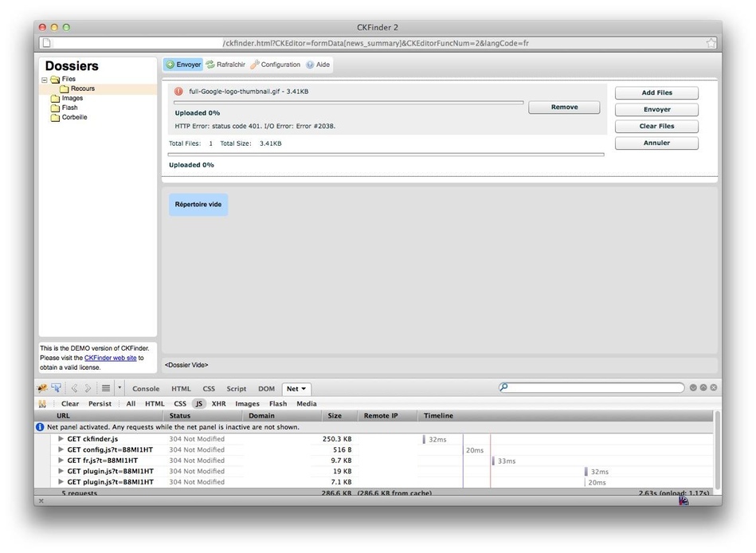Viewport: 756px width, 553px height.
Task: Click the Firebug forward arrow
Action: pos(88,388)
